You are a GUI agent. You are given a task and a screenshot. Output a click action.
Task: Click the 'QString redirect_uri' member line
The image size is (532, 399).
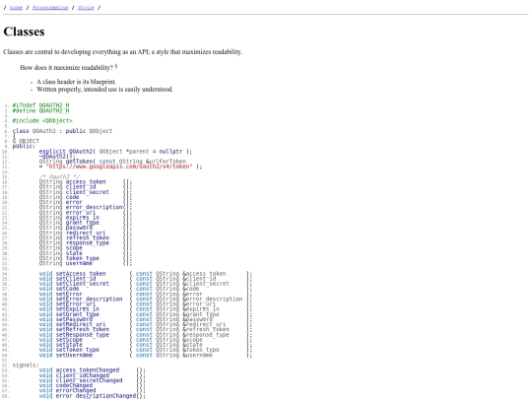click(85, 233)
